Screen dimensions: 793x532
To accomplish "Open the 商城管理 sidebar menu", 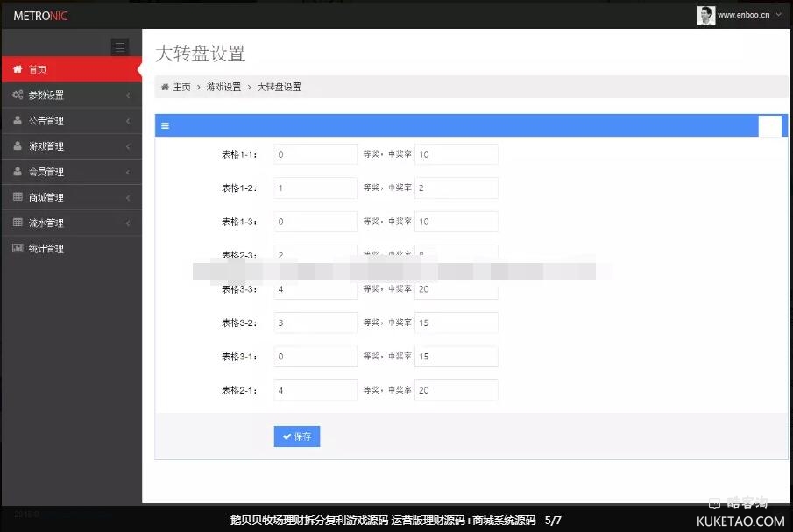I will [71, 198].
